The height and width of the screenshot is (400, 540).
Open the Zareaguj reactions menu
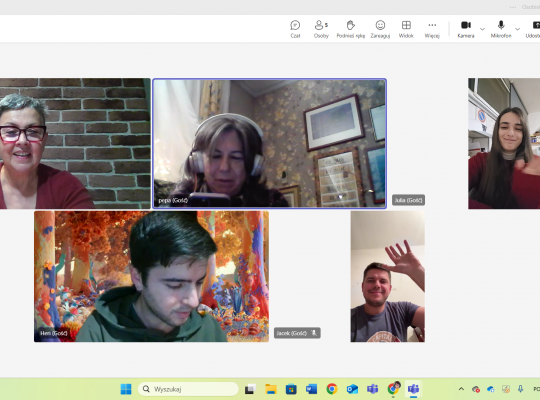click(380, 29)
